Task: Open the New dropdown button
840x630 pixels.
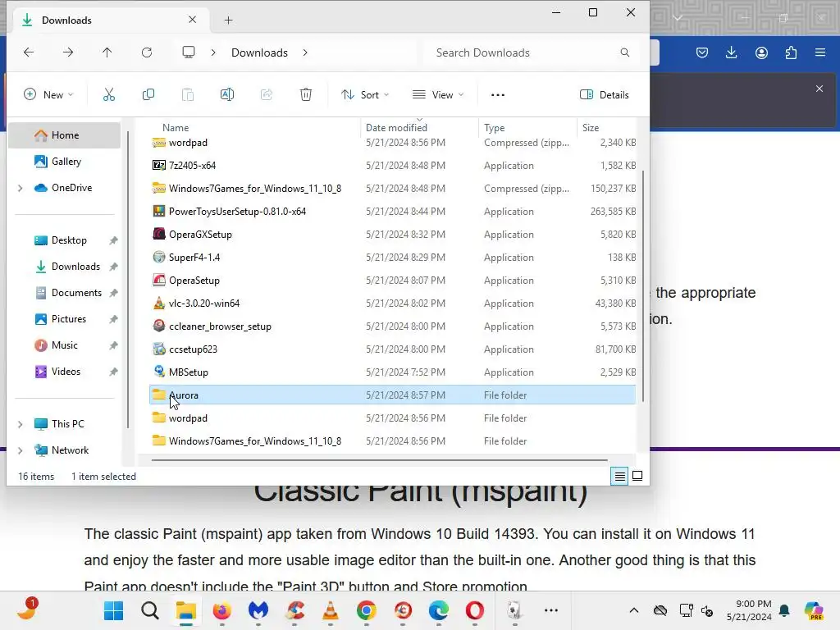Action: click(48, 95)
